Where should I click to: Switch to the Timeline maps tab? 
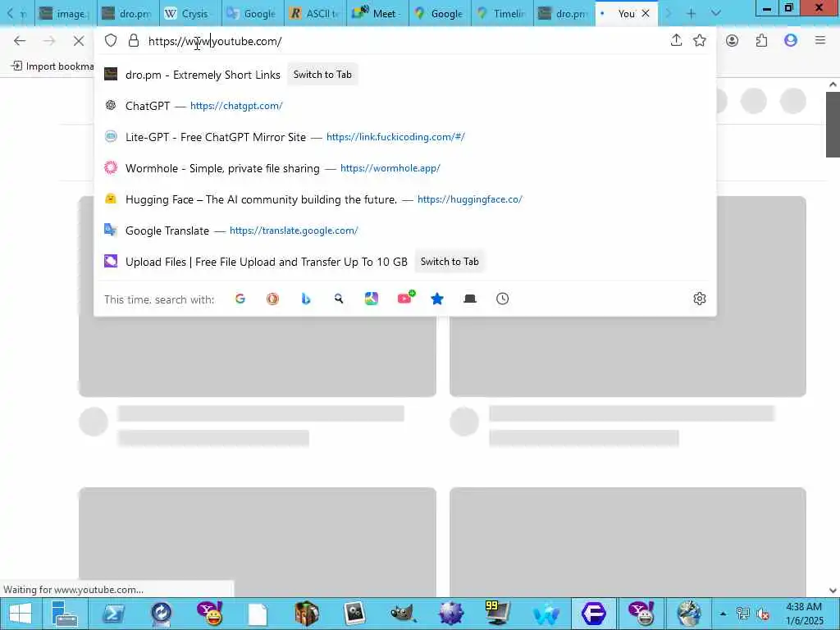(x=503, y=13)
